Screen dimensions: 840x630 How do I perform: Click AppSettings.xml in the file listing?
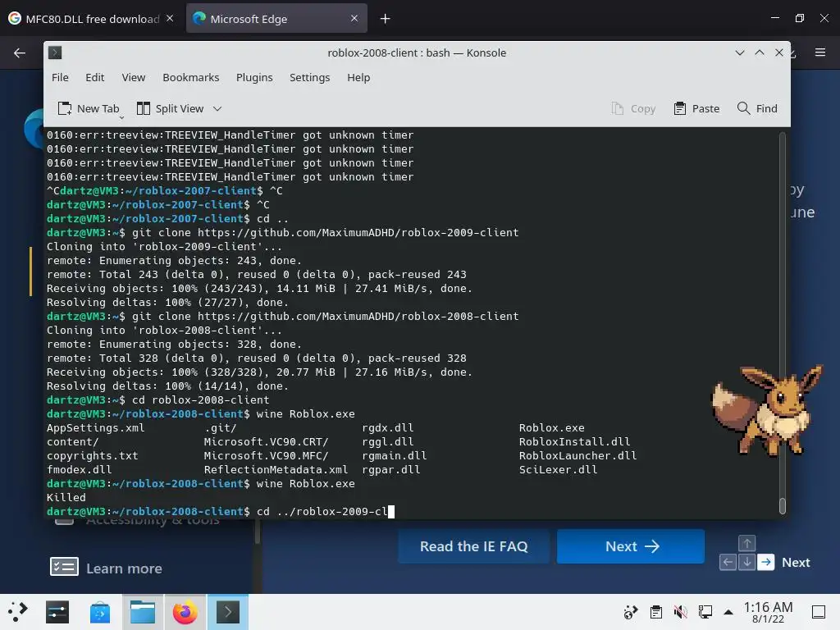[95, 428]
